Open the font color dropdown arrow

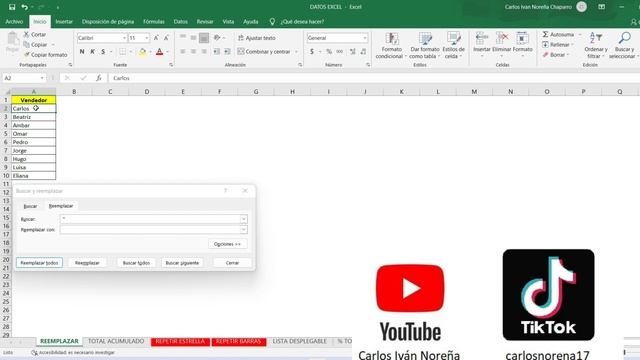(x=167, y=52)
